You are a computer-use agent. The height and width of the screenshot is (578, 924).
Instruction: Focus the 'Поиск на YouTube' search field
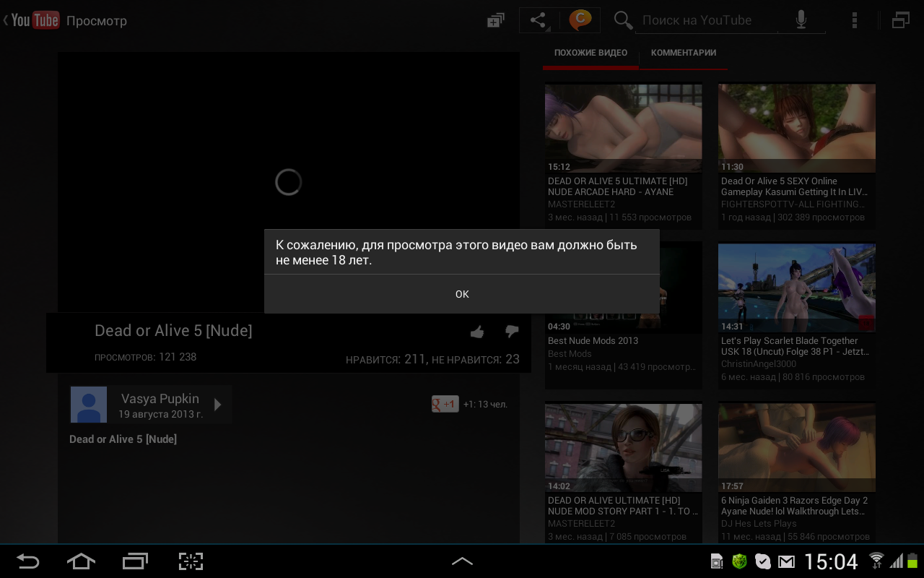706,20
